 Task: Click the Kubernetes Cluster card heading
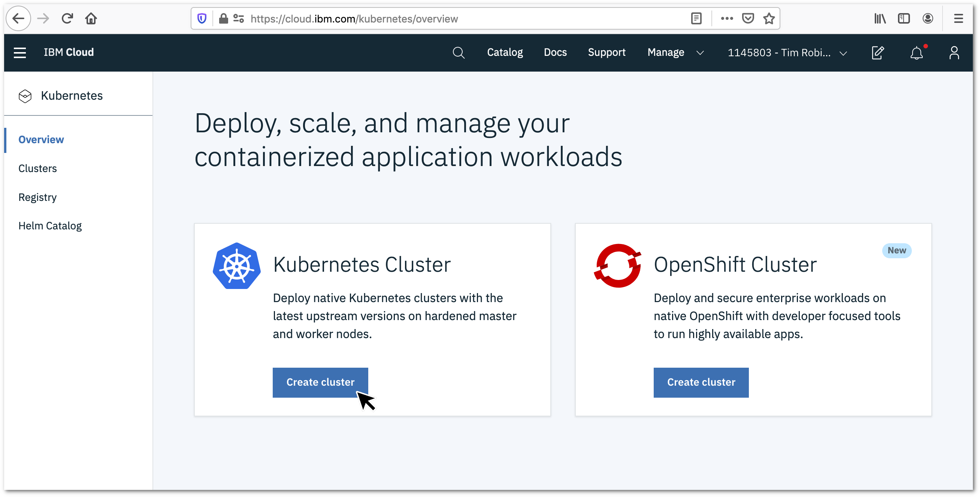(362, 265)
